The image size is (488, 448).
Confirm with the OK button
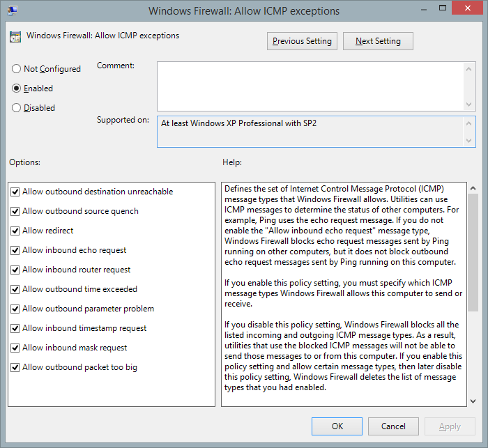[337, 426]
